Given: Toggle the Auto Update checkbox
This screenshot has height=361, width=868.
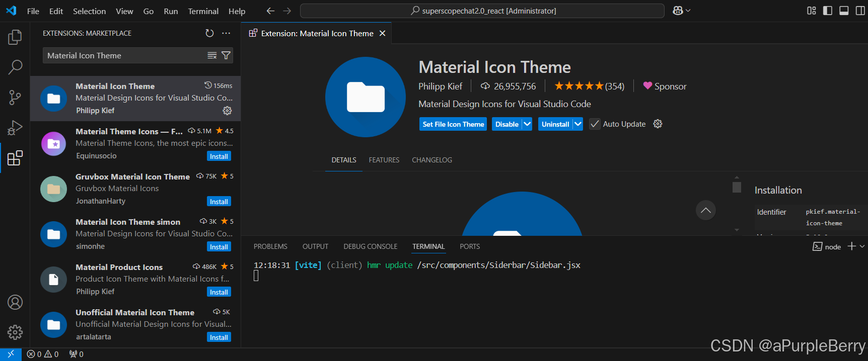Looking at the screenshot, I should (595, 124).
